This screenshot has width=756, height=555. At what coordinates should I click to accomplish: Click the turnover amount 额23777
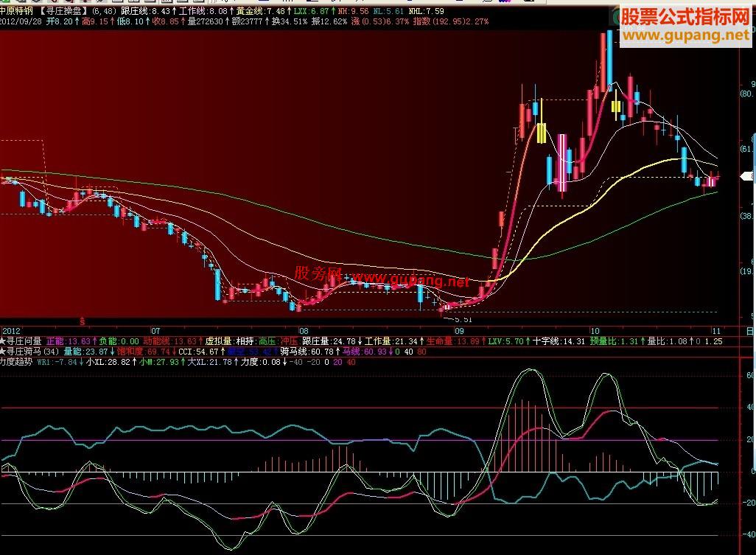[x=251, y=21]
